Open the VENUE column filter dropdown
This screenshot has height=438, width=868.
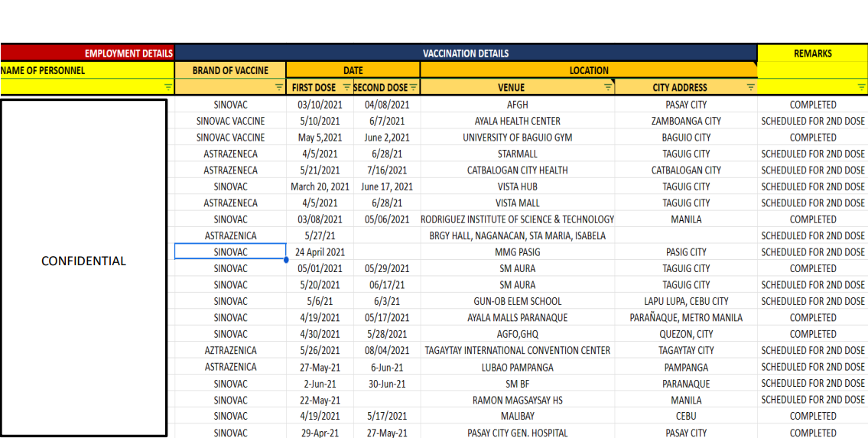click(608, 87)
